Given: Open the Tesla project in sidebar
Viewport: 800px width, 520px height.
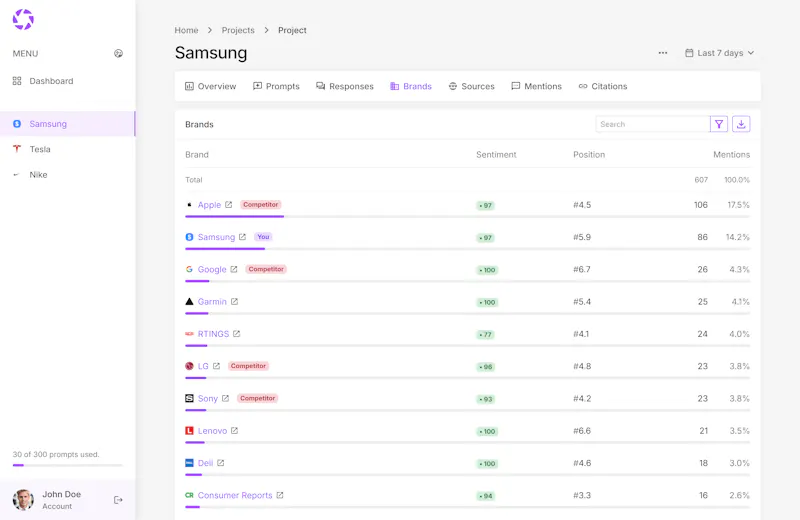Looking at the screenshot, I should (x=40, y=149).
